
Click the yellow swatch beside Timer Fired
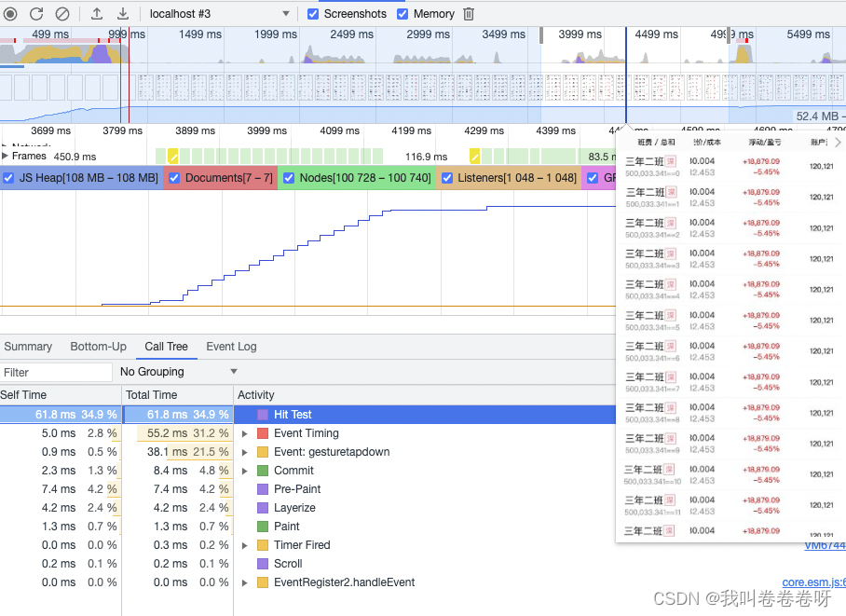[263, 545]
